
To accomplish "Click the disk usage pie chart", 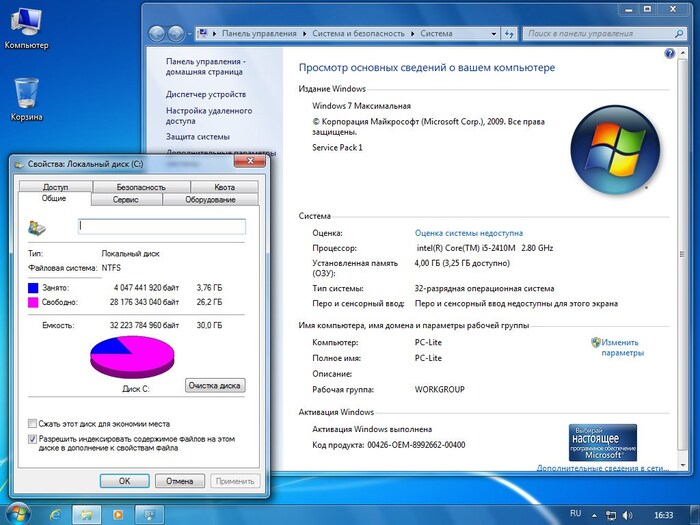I will coord(131,357).
